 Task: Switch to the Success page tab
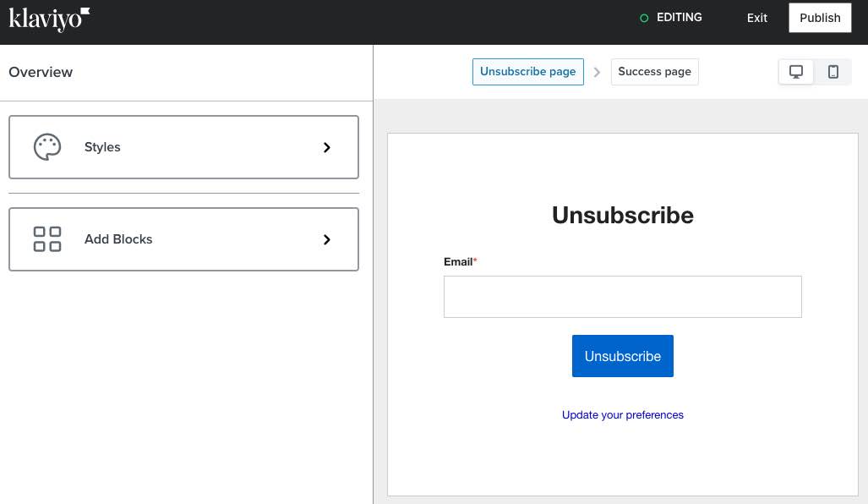coord(654,72)
